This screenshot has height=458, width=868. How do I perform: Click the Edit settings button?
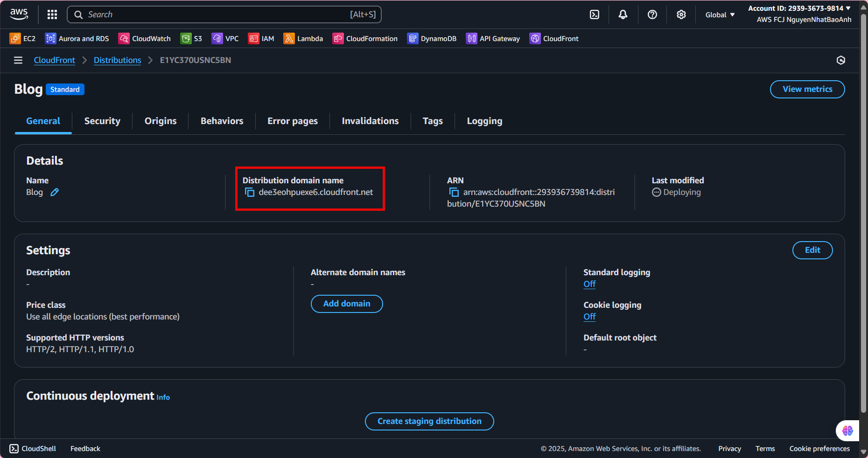coord(812,250)
